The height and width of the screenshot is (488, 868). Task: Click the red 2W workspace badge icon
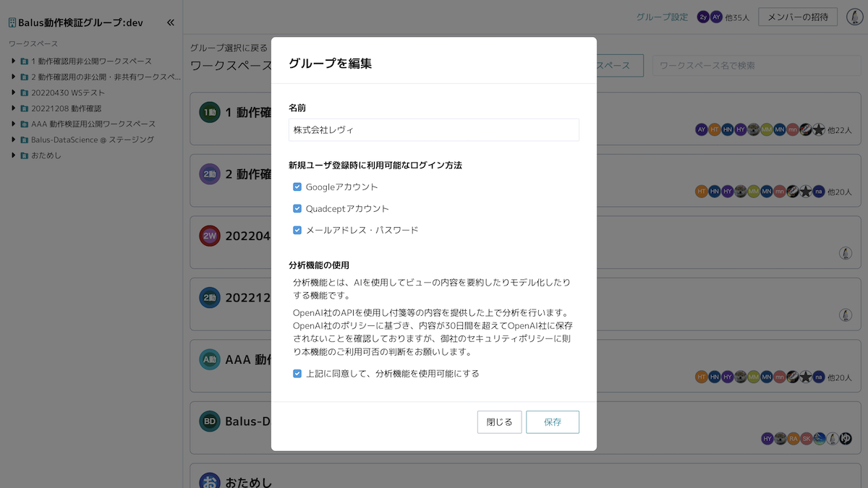coord(210,235)
